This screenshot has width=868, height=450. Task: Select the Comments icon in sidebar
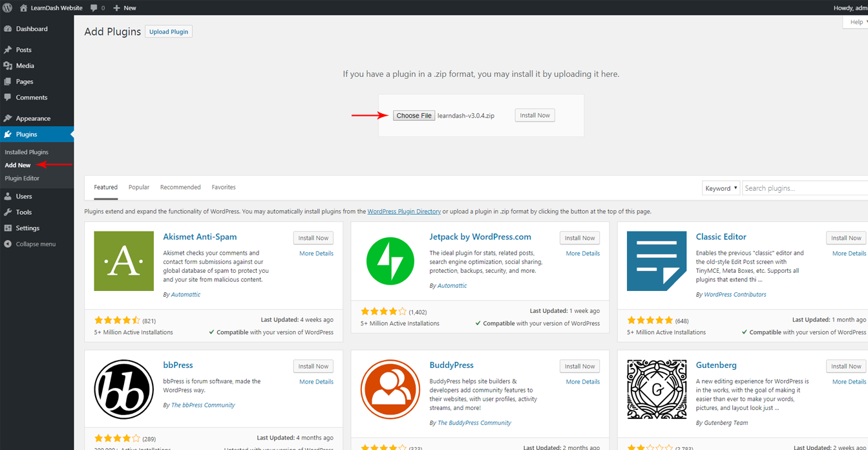(x=8, y=98)
